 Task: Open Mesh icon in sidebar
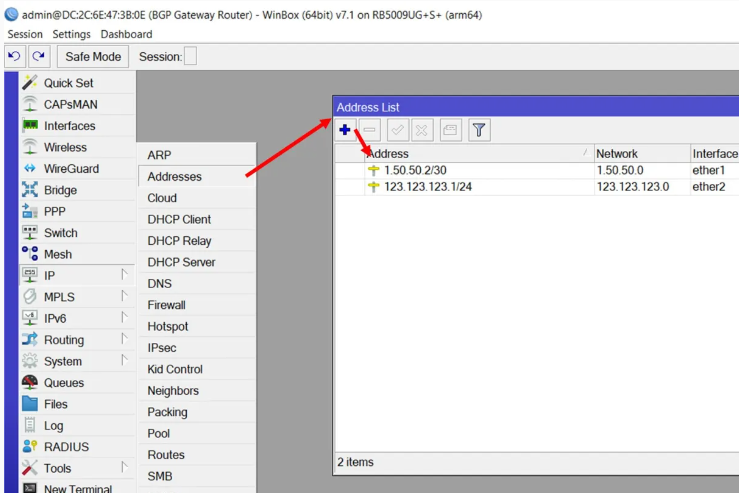click(x=30, y=254)
